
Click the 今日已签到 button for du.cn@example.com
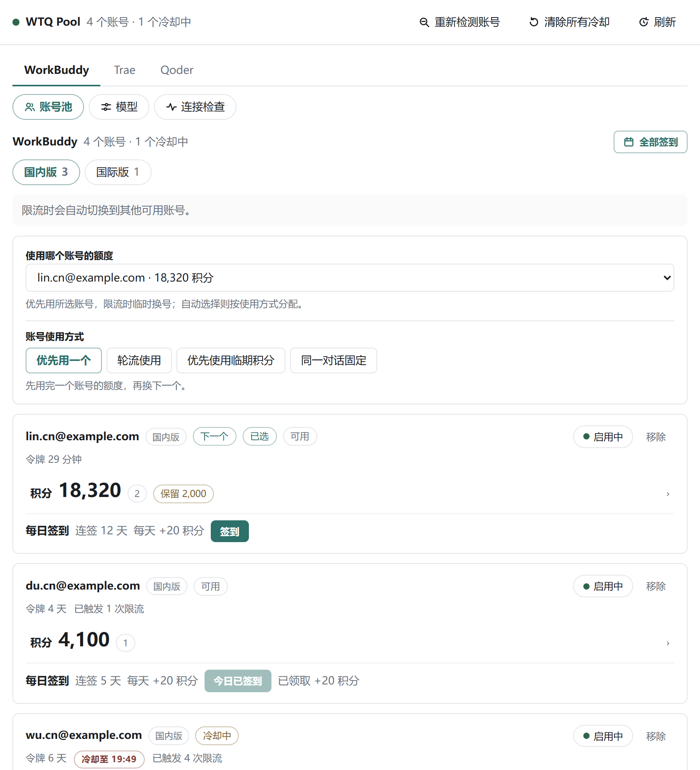point(238,681)
